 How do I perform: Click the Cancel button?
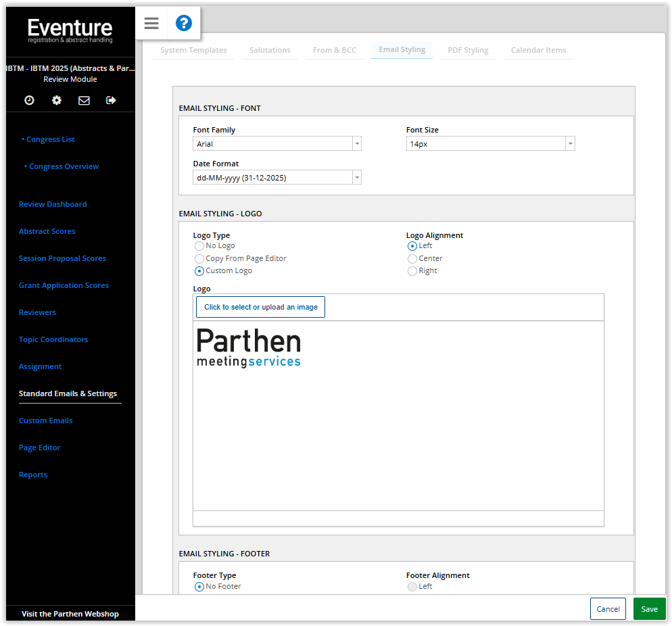coord(608,609)
